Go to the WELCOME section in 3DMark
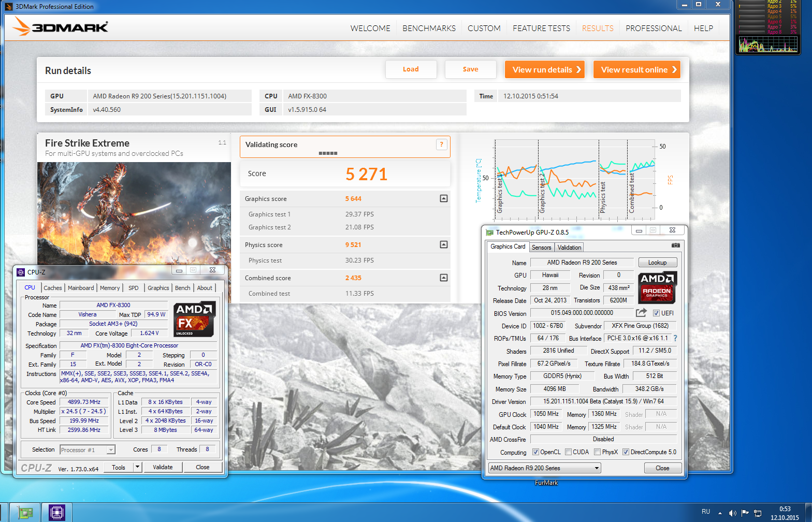 [x=370, y=28]
